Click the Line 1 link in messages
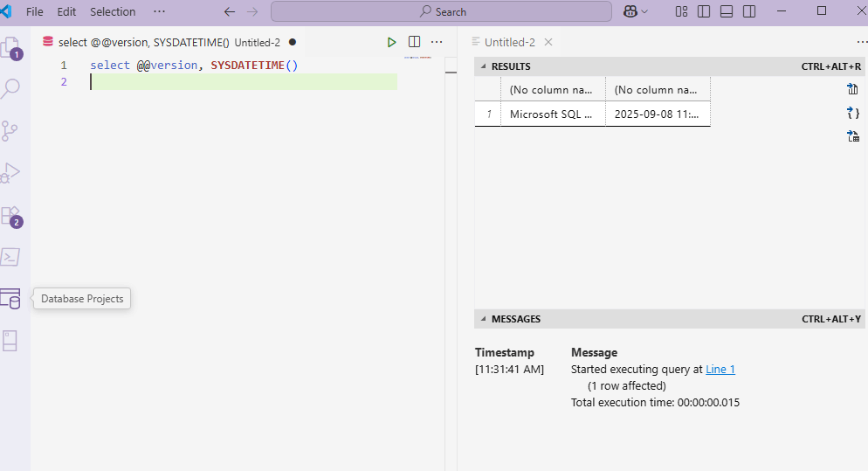Screen dimensions: 868x471 [720, 369]
